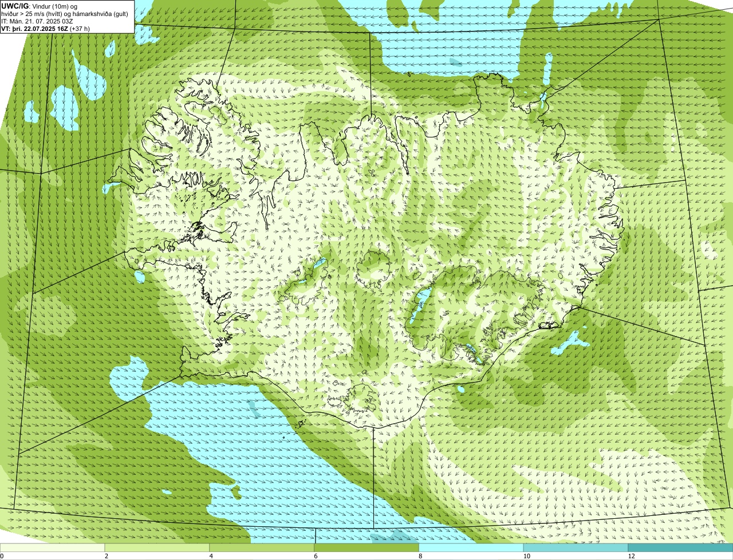
Task: Pick the turquoise 10–12 legend color
Action: click(x=577, y=547)
